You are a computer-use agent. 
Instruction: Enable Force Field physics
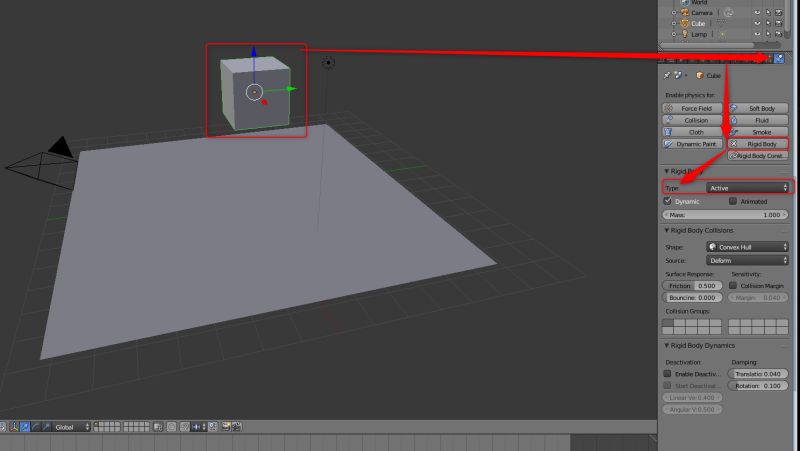(692, 108)
